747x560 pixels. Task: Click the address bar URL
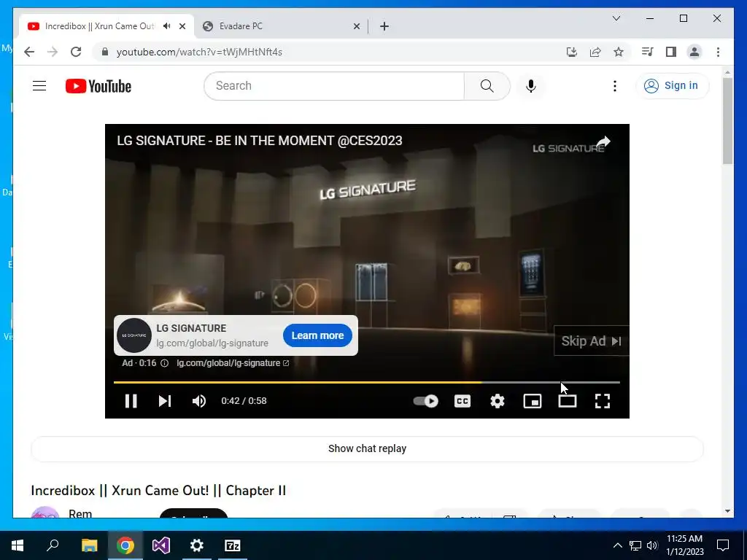pos(199,52)
